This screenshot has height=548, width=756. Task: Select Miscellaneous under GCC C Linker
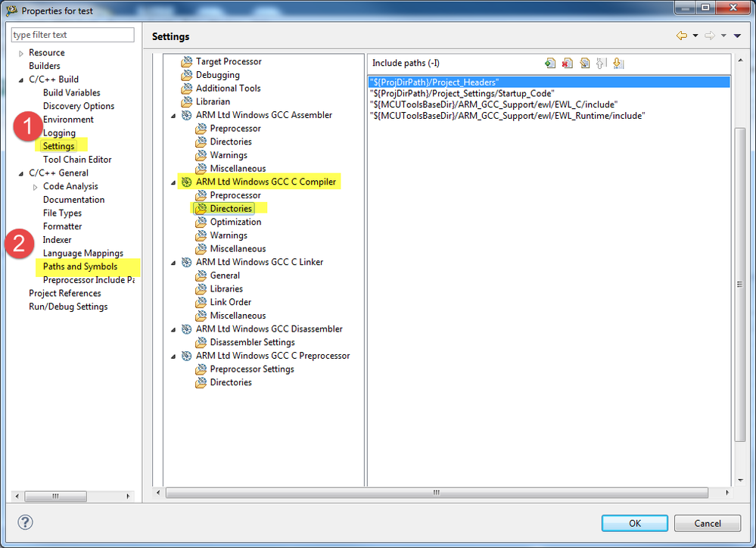click(238, 316)
